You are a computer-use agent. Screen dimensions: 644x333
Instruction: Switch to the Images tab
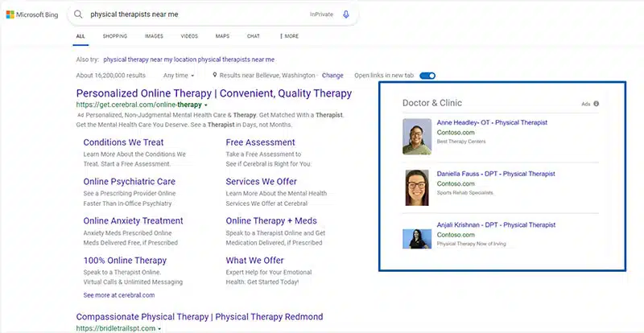click(x=154, y=36)
